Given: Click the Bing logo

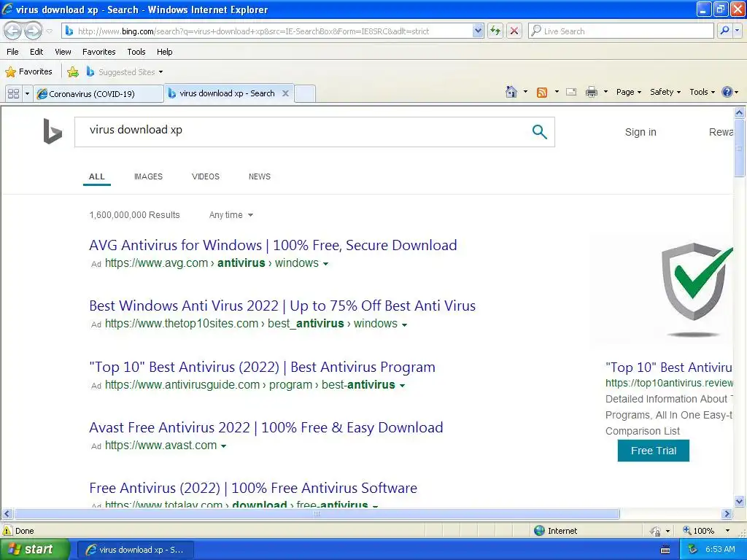Looking at the screenshot, I should [x=52, y=131].
